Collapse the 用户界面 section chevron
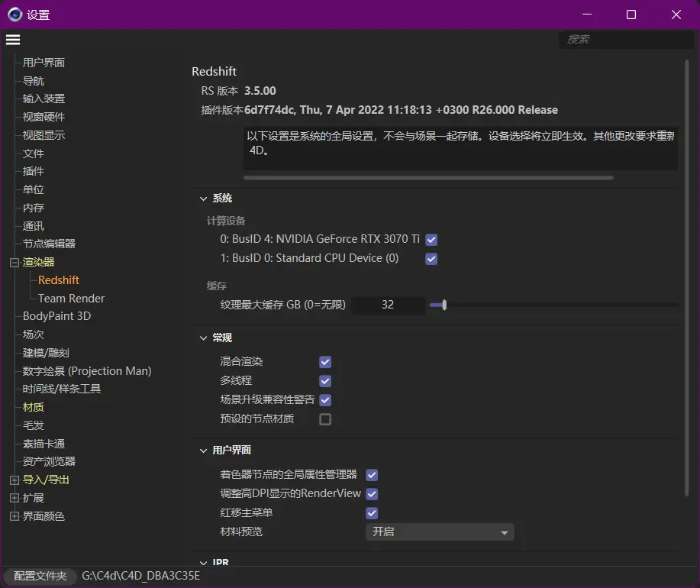This screenshot has width=700, height=588. point(203,451)
